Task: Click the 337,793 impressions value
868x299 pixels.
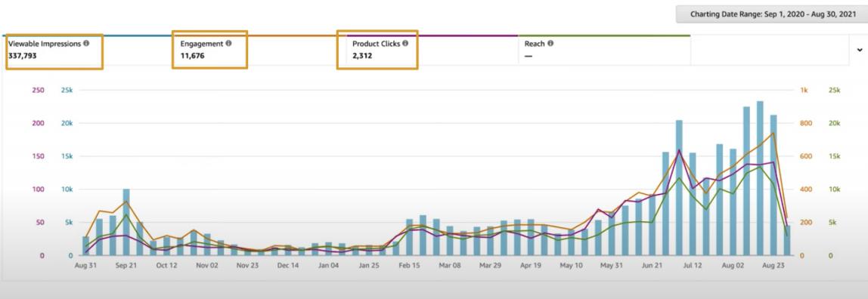Action: pos(23,56)
